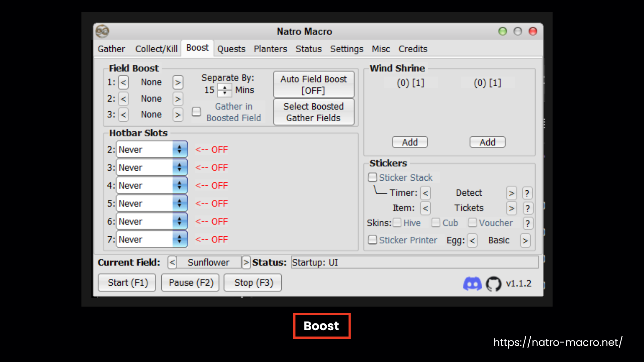Click previous arrow for Field Boost 2

(x=123, y=99)
